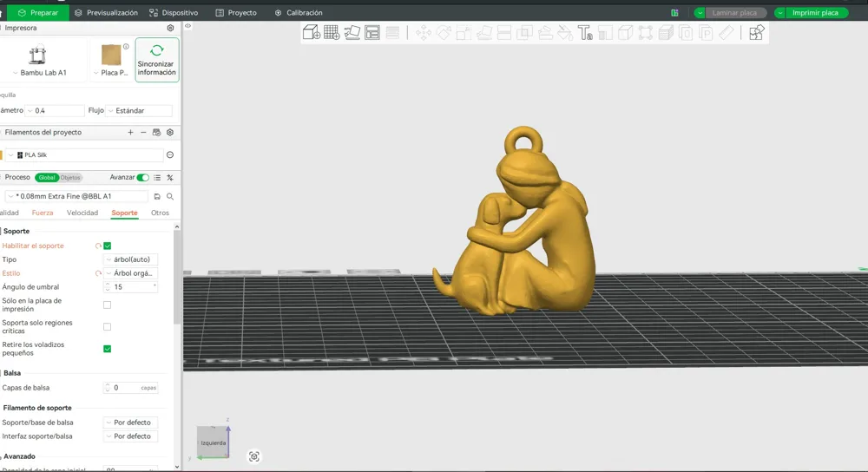Screen dimensions: 868x472
Task: Open the Mesh boolean tool
Action: pyautogui.click(x=524, y=33)
